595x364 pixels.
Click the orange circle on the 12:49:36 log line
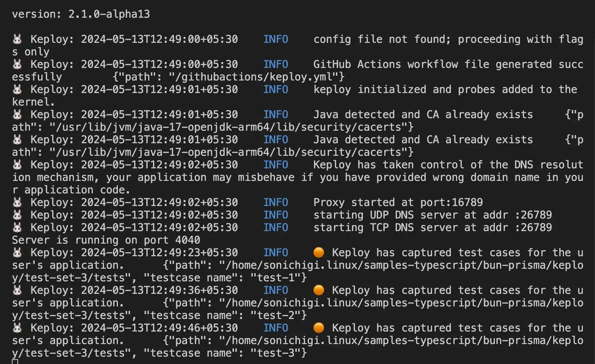(319, 290)
